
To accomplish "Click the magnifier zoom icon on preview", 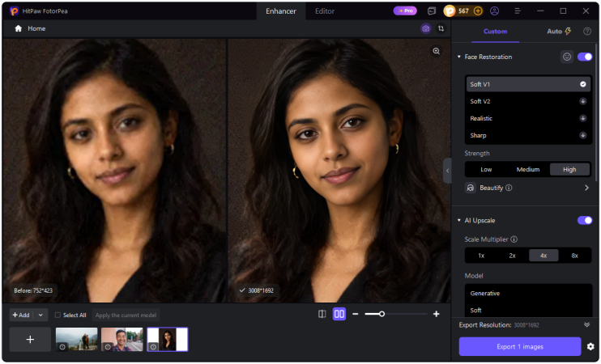I will (x=437, y=51).
